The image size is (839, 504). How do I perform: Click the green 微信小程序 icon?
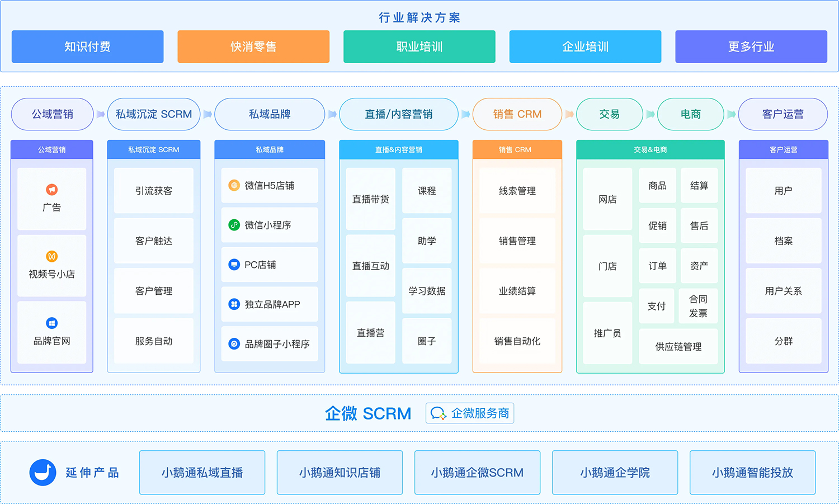[x=234, y=225]
